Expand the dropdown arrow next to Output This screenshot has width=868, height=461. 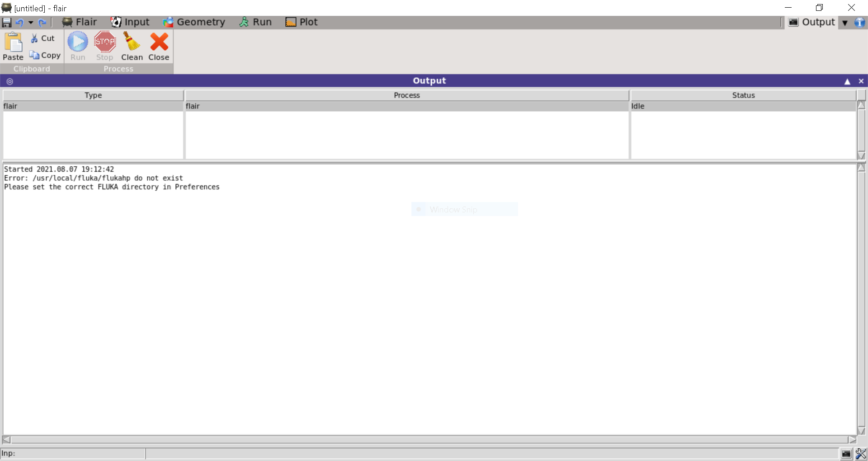844,23
